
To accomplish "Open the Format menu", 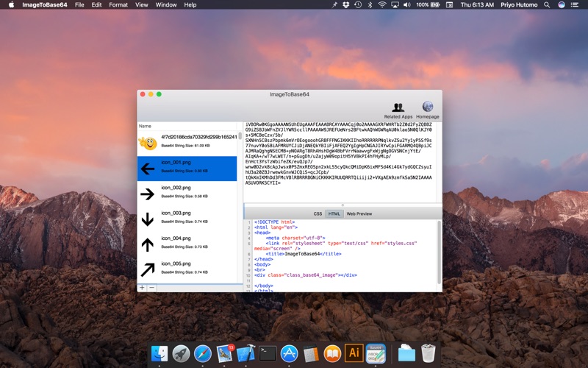I will click(x=118, y=4).
